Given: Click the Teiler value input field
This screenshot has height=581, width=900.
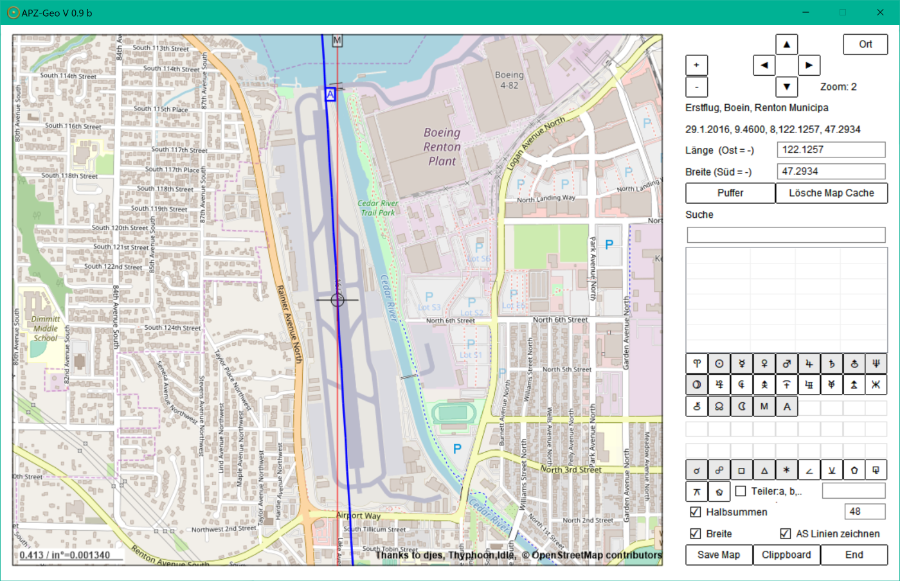Looking at the screenshot, I should (854, 491).
